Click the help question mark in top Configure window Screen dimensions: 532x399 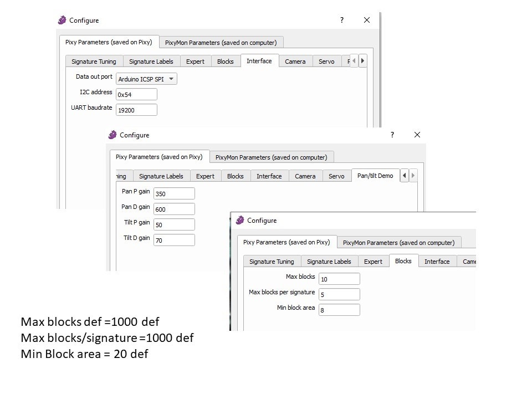point(342,20)
